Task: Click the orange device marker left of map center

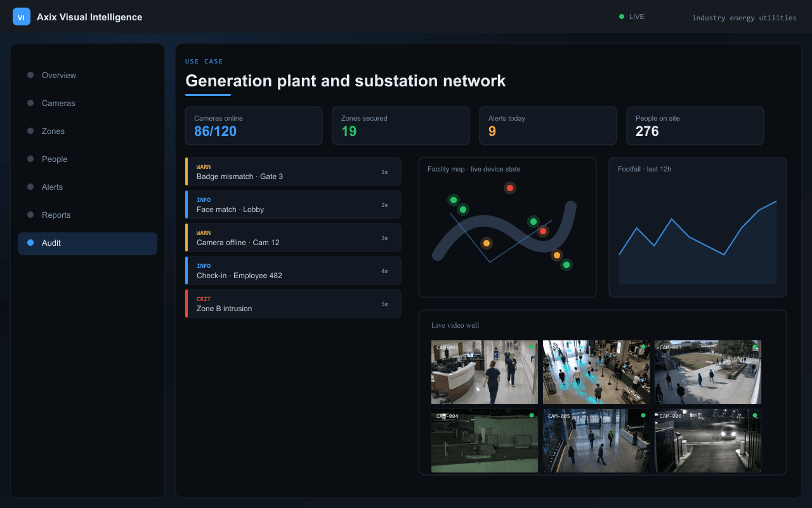Action: coord(487,243)
